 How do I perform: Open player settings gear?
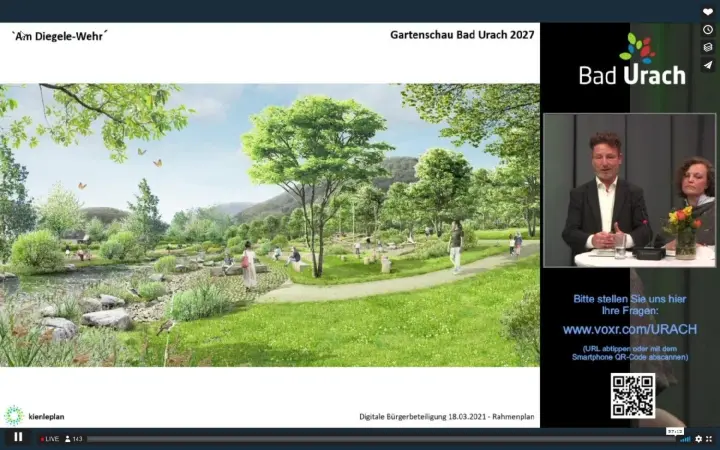click(698, 439)
